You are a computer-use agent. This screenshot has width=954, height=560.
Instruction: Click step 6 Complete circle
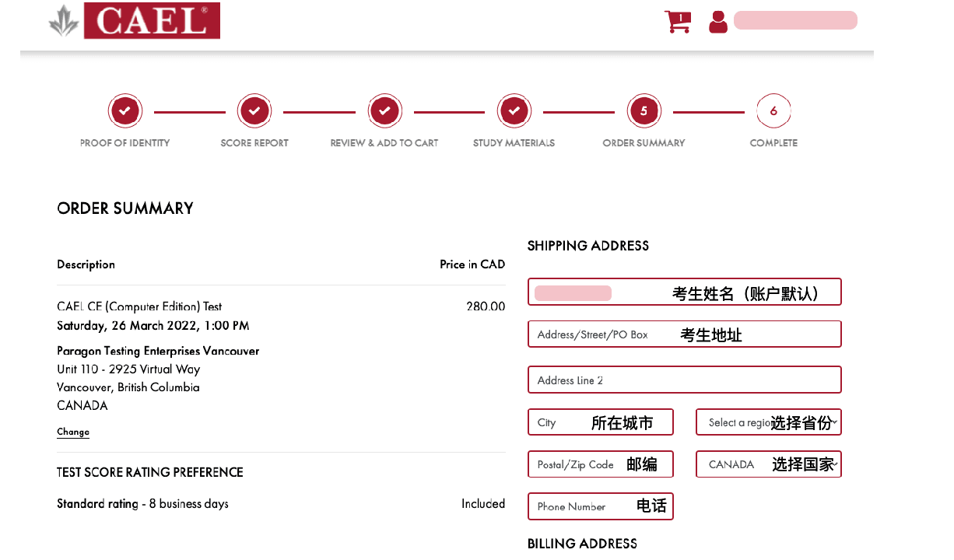773,111
